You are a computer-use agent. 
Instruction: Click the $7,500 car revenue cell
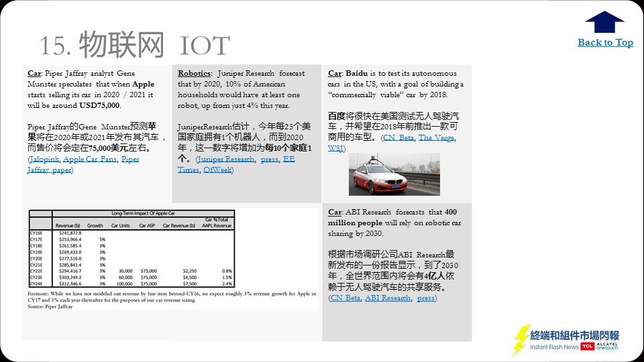(x=190, y=284)
